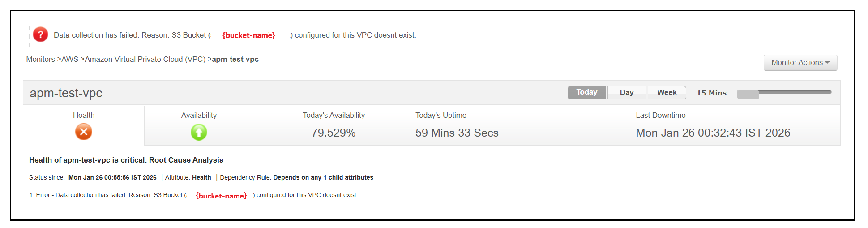Navigate to Amazon Virtual Private Cloud (VPC) breadcrumb
This screenshot has width=868, height=228.
point(145,59)
